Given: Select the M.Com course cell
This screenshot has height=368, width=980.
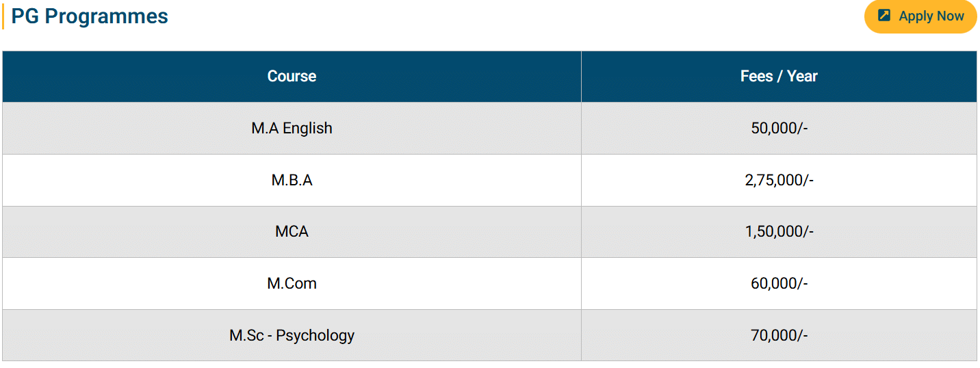Looking at the screenshot, I should tap(292, 284).
